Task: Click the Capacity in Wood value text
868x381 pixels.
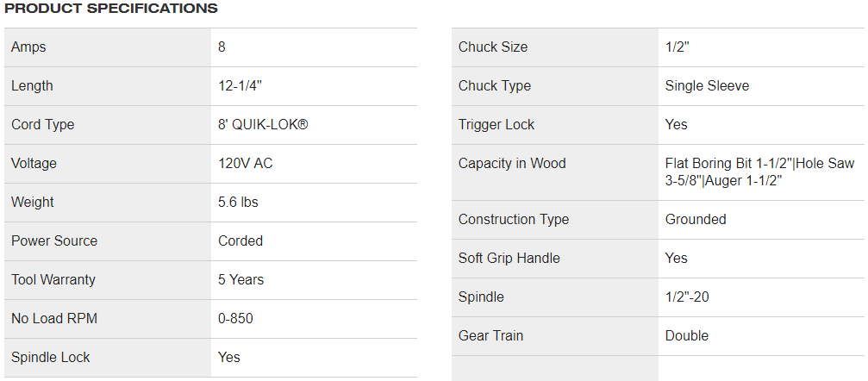Action: coord(759,172)
